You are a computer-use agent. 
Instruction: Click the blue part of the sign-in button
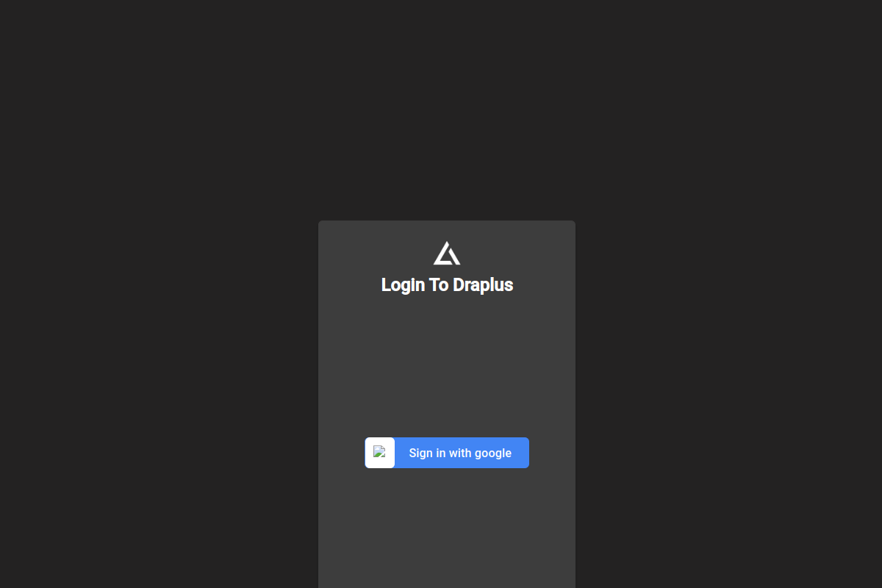[x=462, y=453]
